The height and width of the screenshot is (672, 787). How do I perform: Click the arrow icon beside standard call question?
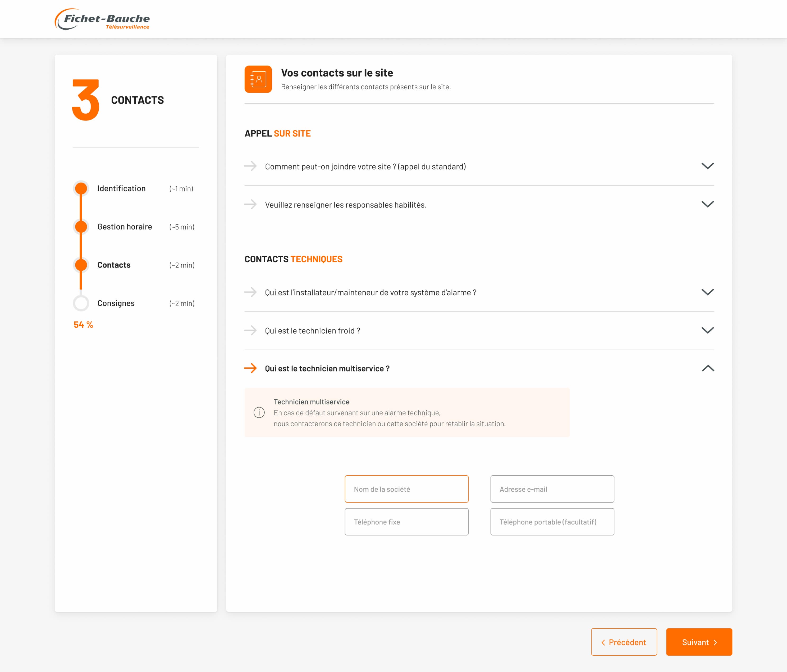[250, 166]
